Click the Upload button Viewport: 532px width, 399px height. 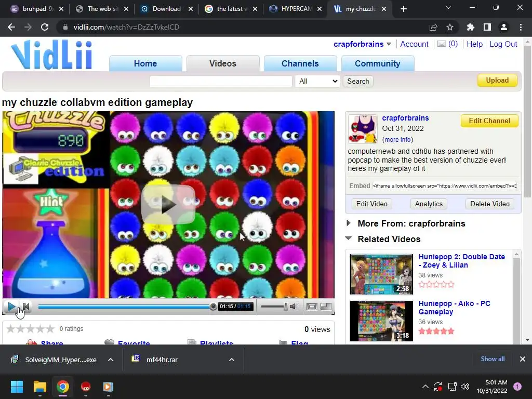point(497,81)
